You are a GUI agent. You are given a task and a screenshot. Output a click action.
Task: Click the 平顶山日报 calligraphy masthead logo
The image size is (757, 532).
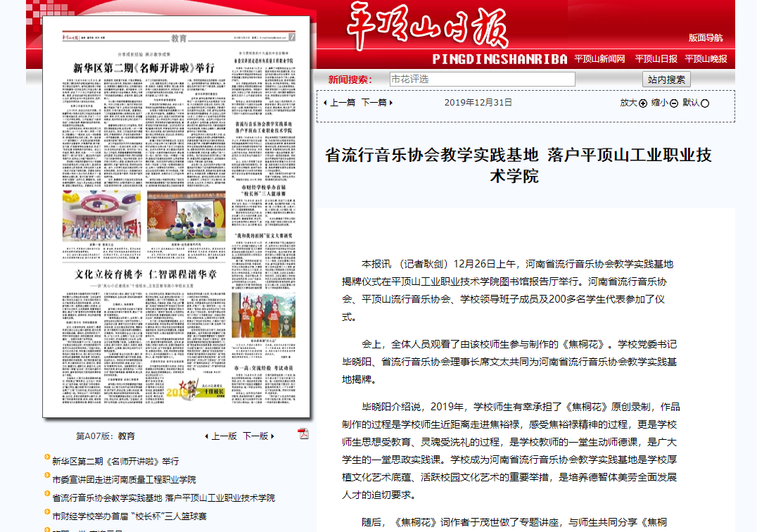[x=427, y=27]
